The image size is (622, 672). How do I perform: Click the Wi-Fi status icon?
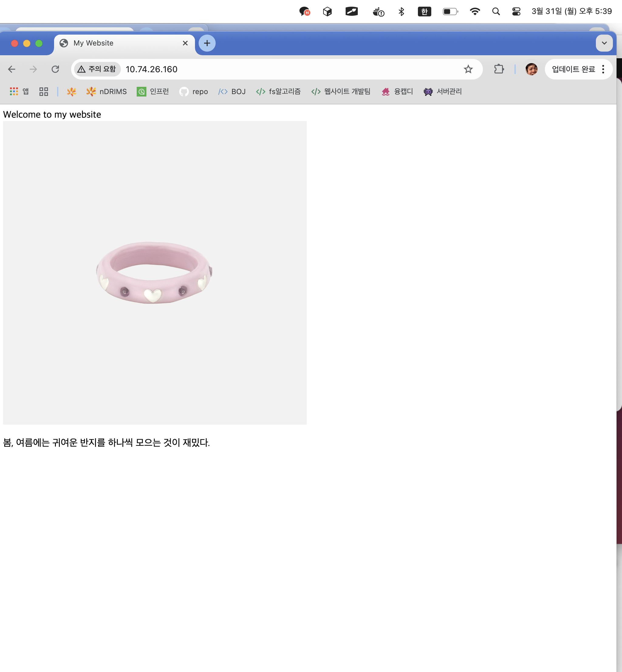[x=475, y=12]
